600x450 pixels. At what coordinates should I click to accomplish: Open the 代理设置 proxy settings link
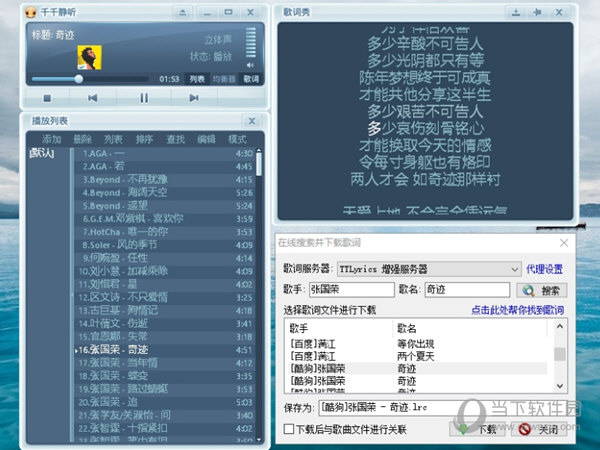click(x=544, y=269)
